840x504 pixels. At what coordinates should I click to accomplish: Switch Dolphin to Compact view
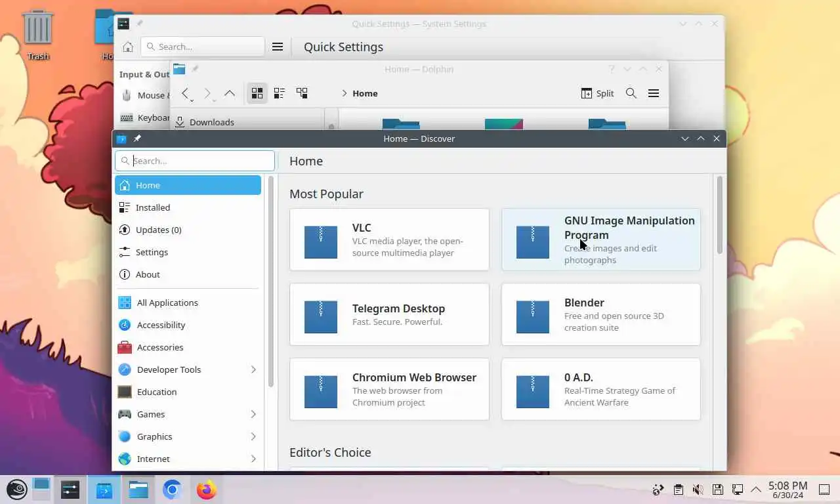point(280,93)
